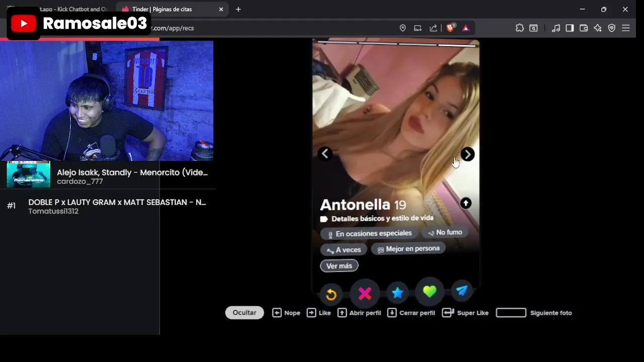Image resolution: width=644 pixels, height=362 pixels.
Task: Click the yellow Rewind button
Action: click(x=331, y=295)
